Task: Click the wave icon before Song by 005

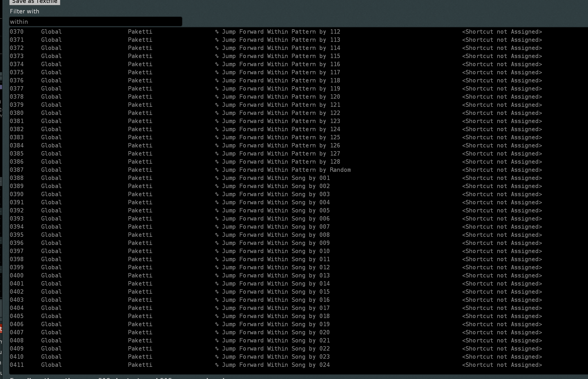Action: point(217,210)
